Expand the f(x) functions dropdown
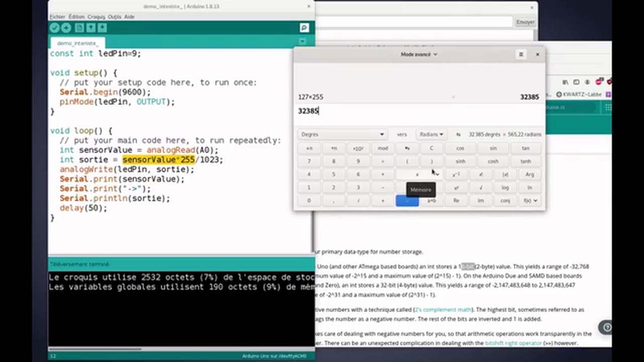 point(529,200)
